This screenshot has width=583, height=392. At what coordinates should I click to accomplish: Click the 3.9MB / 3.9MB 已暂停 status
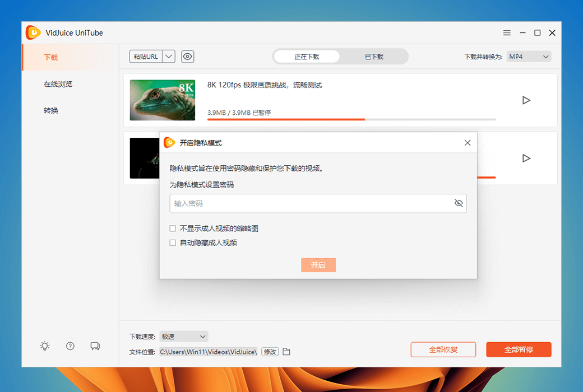239,113
